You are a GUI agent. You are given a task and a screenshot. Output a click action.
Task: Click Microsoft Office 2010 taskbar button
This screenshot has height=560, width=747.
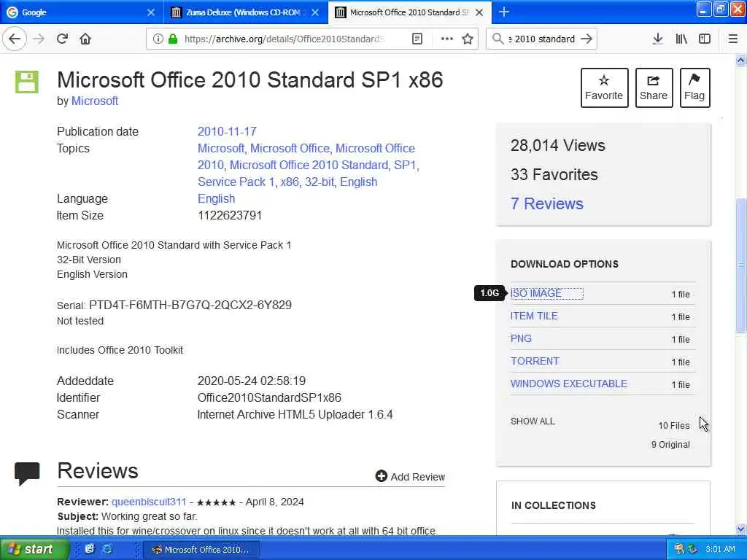pyautogui.click(x=200, y=550)
